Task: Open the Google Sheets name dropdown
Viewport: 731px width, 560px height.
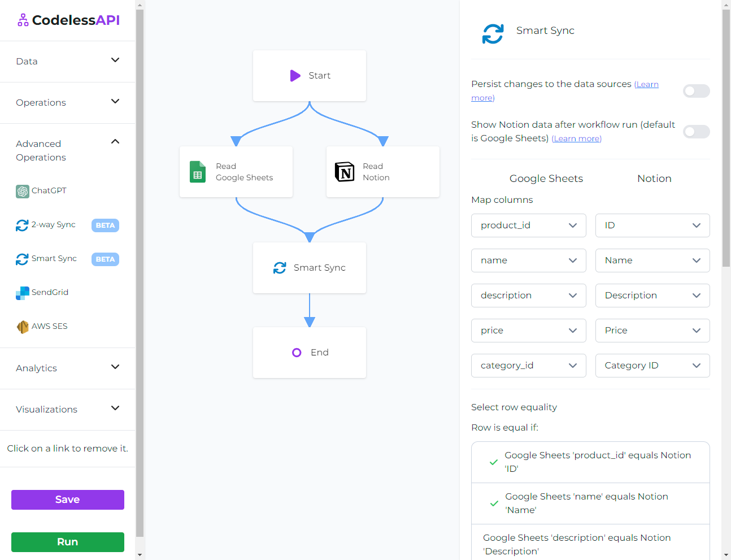Action: tap(529, 261)
